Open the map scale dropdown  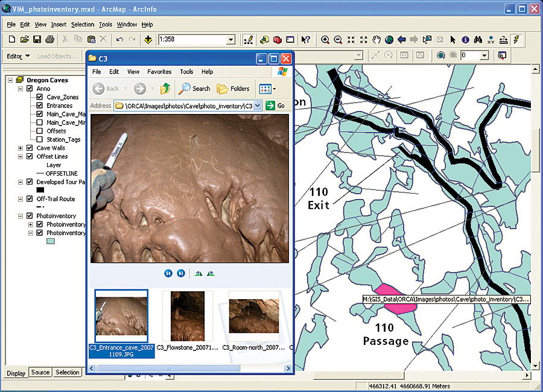click(x=230, y=40)
